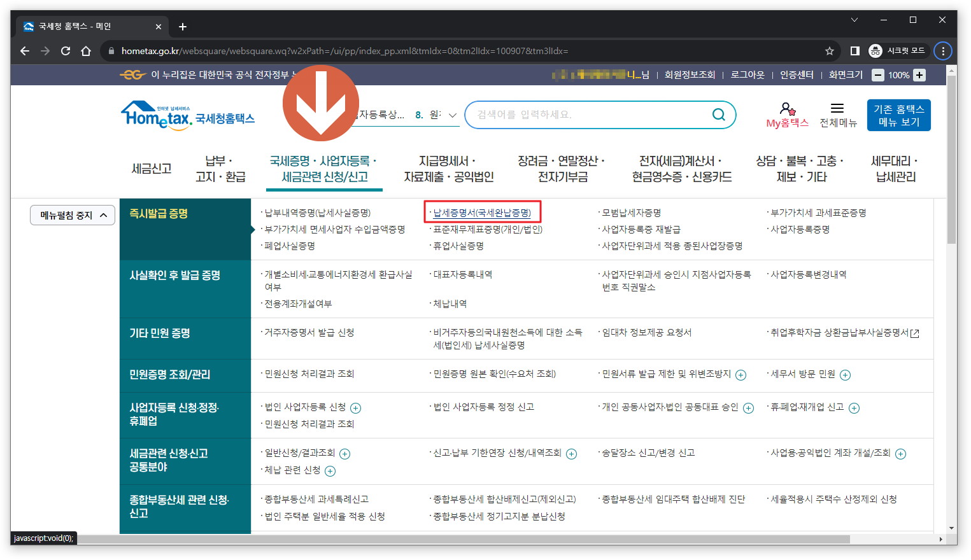971x560 pixels.
Task: Open 체납내역 link
Action: 450,304
